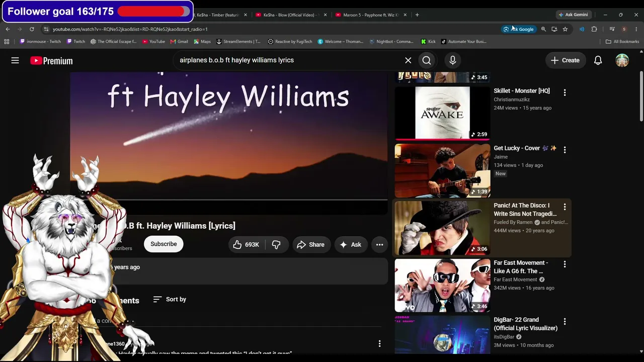Screen dimensions: 644x362
Task: Open the Sort by comments dropdown
Action: (x=170, y=299)
